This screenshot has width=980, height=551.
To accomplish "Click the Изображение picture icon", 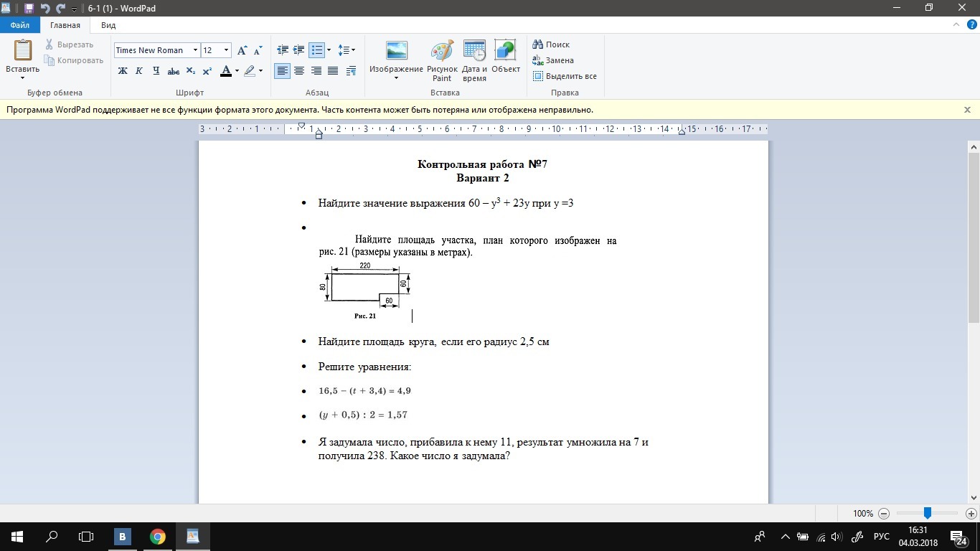I will click(396, 51).
